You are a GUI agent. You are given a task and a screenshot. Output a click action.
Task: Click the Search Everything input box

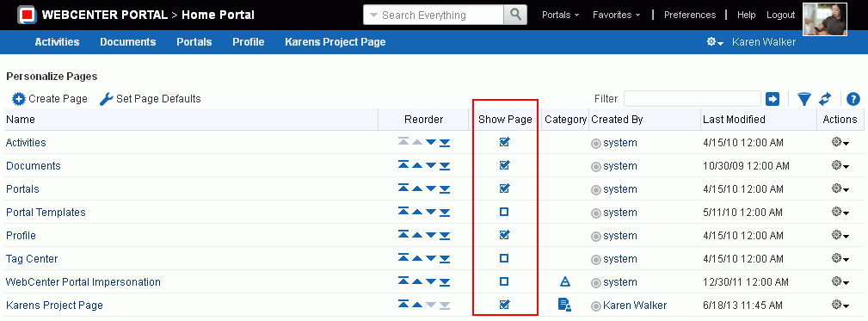pos(441,15)
